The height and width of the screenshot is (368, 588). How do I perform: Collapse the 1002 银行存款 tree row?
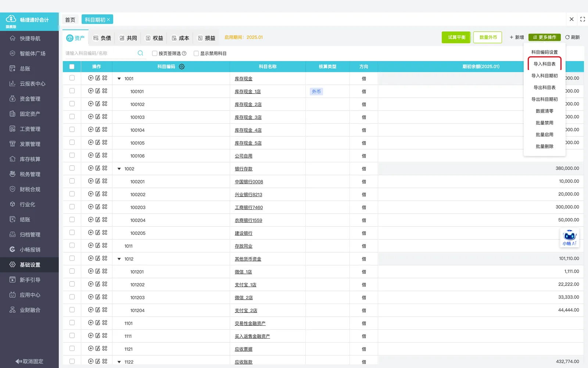119,169
